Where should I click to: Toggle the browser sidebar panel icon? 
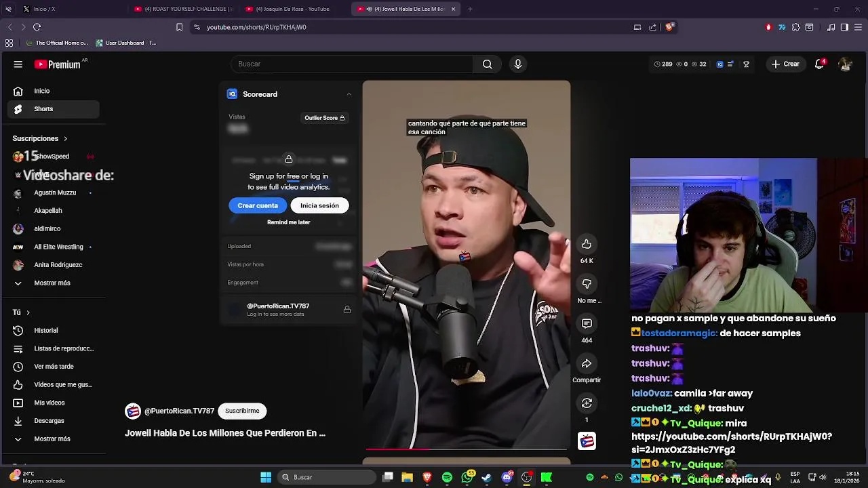(844, 27)
